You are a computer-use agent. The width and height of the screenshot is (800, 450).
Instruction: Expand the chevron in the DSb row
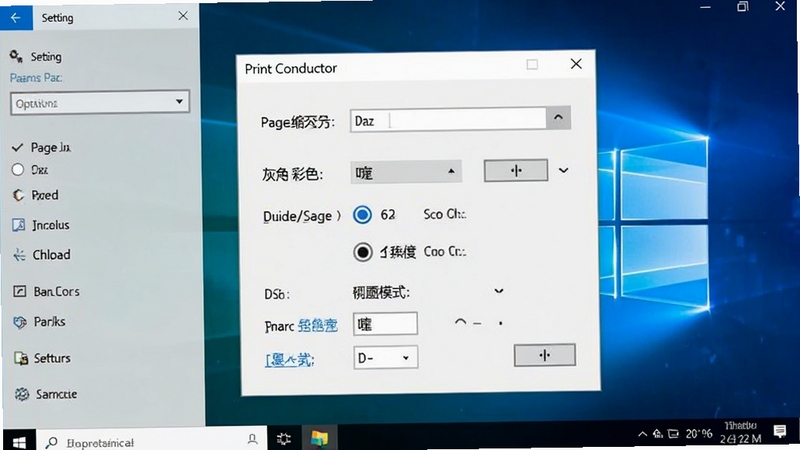(x=498, y=291)
